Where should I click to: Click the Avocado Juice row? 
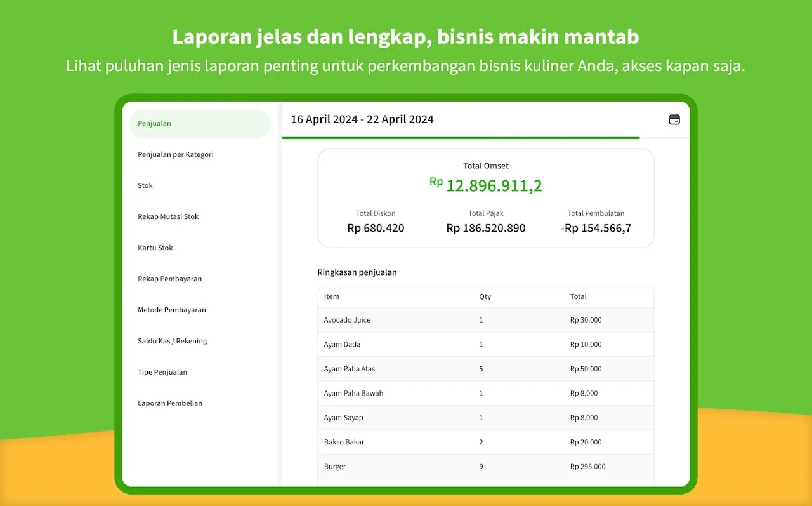(x=485, y=320)
